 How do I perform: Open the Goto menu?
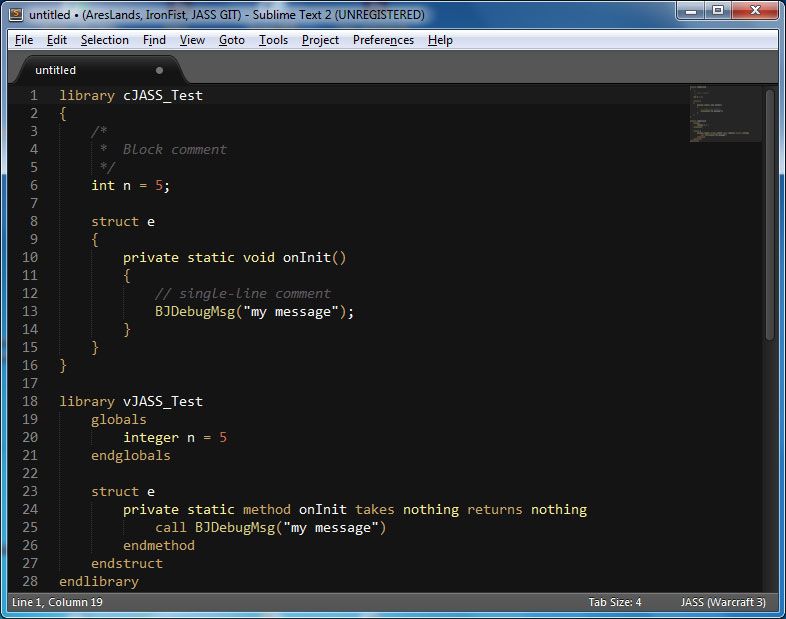click(x=232, y=40)
